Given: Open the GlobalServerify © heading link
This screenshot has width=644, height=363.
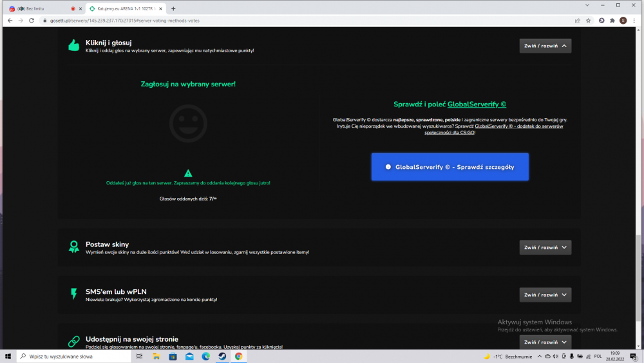Looking at the screenshot, I should (x=477, y=104).
